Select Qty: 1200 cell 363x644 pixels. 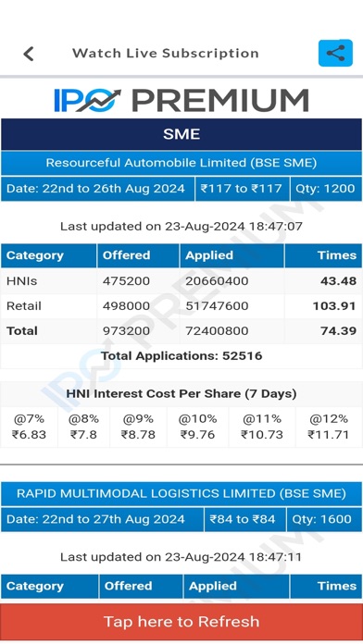(x=326, y=189)
